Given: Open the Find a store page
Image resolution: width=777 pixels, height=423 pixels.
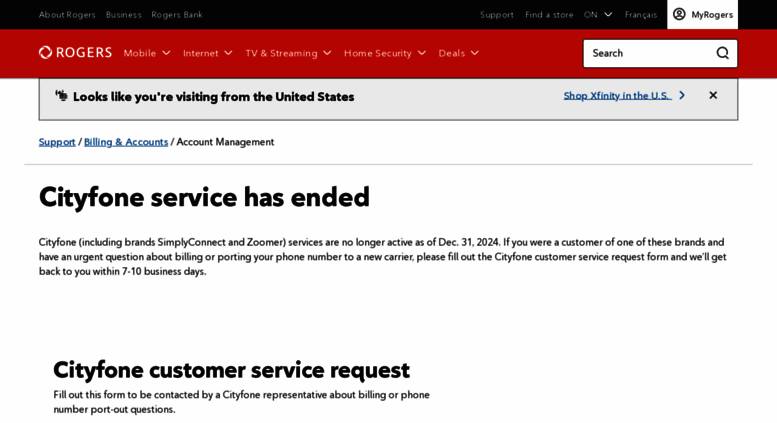Looking at the screenshot, I should 549,14.
